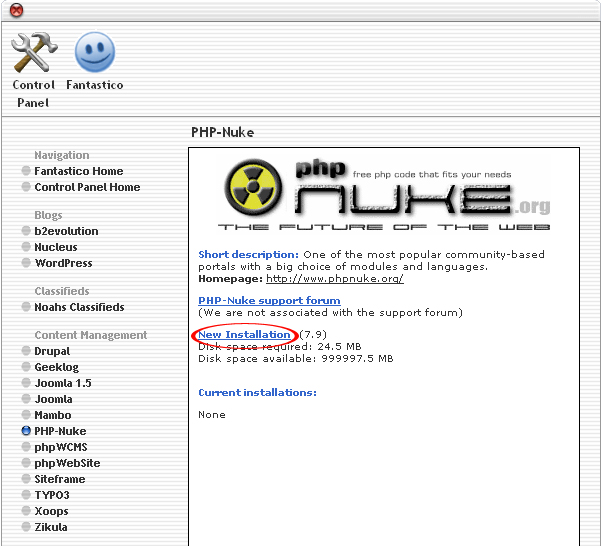Open Drupal under Content Management
This screenshot has width=602, height=546.
pos(52,351)
